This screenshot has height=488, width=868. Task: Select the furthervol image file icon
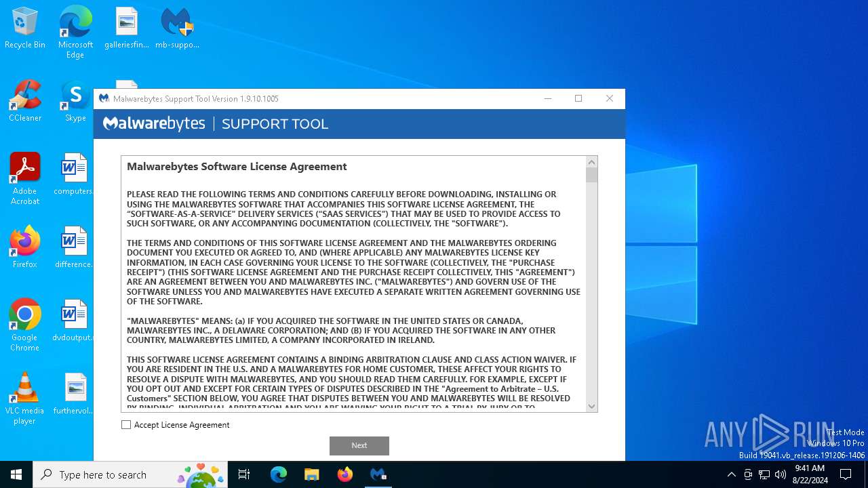pyautogui.click(x=74, y=394)
